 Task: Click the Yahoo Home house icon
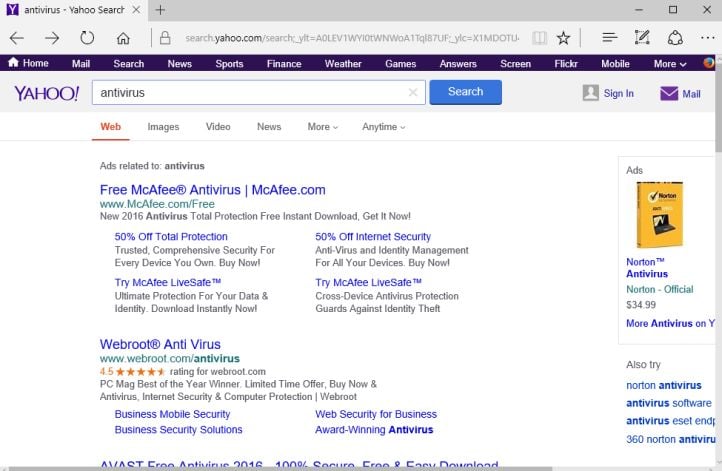[13, 63]
